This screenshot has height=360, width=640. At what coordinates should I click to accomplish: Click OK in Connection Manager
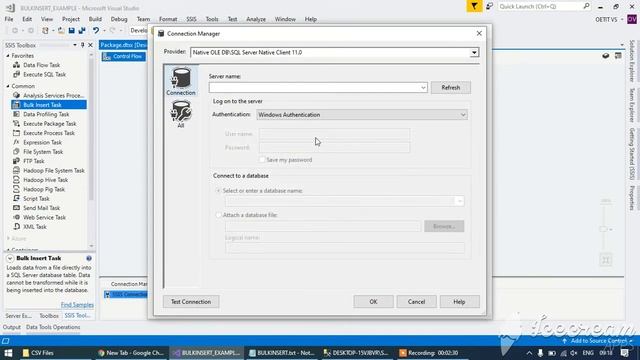pos(373,302)
